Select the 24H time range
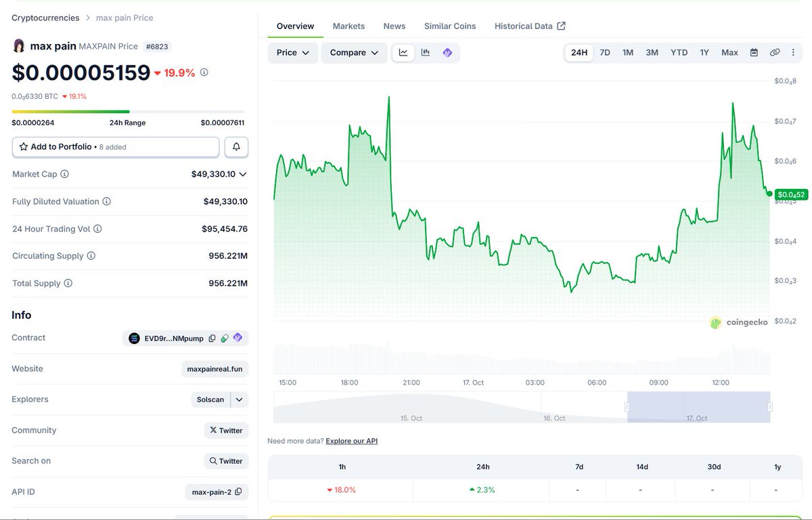812x520 pixels. (579, 53)
